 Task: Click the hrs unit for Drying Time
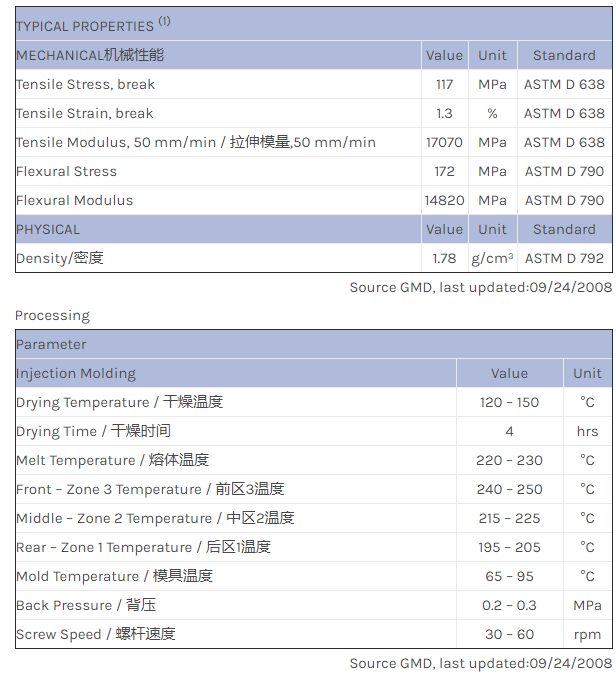tap(587, 432)
